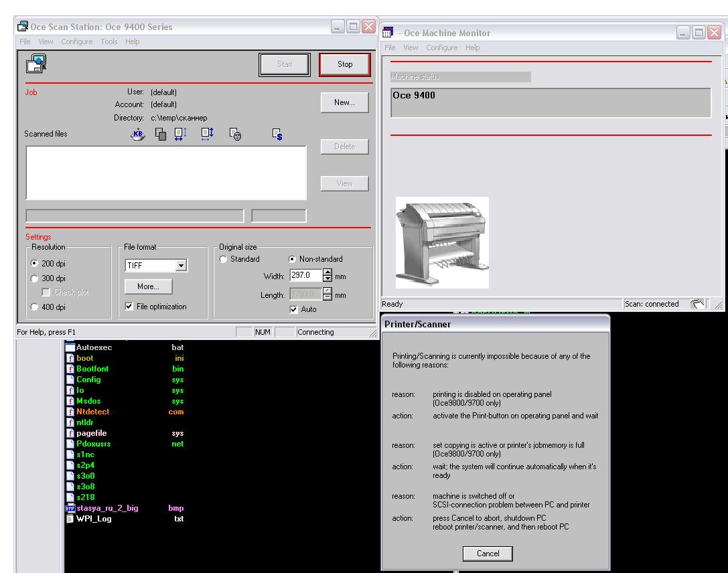Image resolution: width=728 pixels, height=573 pixels.
Task: Open Configure menu in Machine Monitor
Action: tap(441, 48)
